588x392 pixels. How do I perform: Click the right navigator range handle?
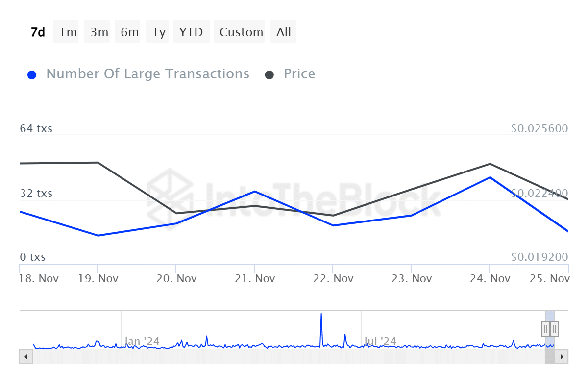[554, 329]
